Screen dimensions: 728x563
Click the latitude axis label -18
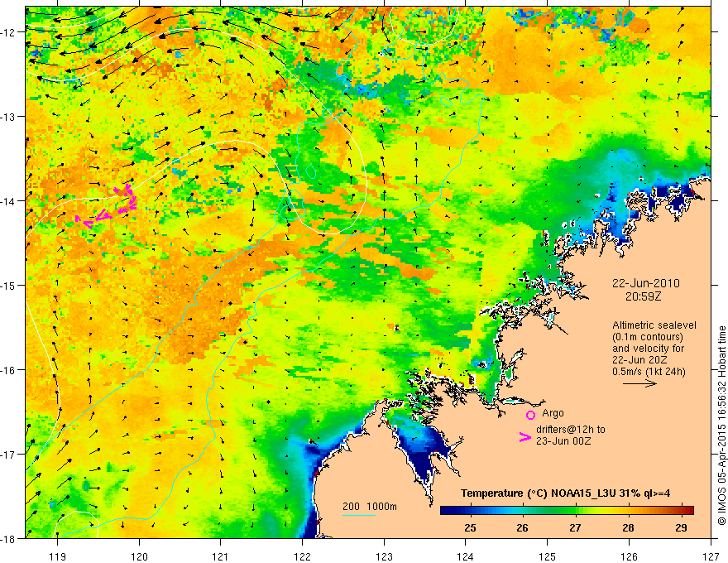pyautogui.click(x=9, y=538)
